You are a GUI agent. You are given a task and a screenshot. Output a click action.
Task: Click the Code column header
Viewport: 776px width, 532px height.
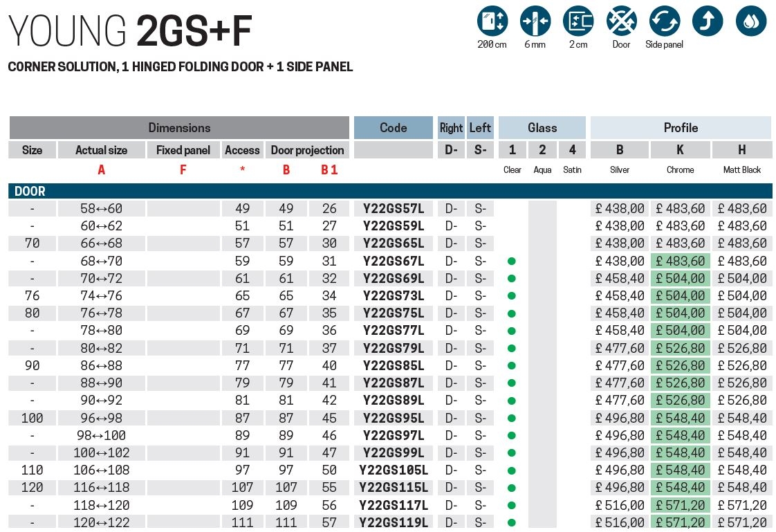click(x=393, y=128)
